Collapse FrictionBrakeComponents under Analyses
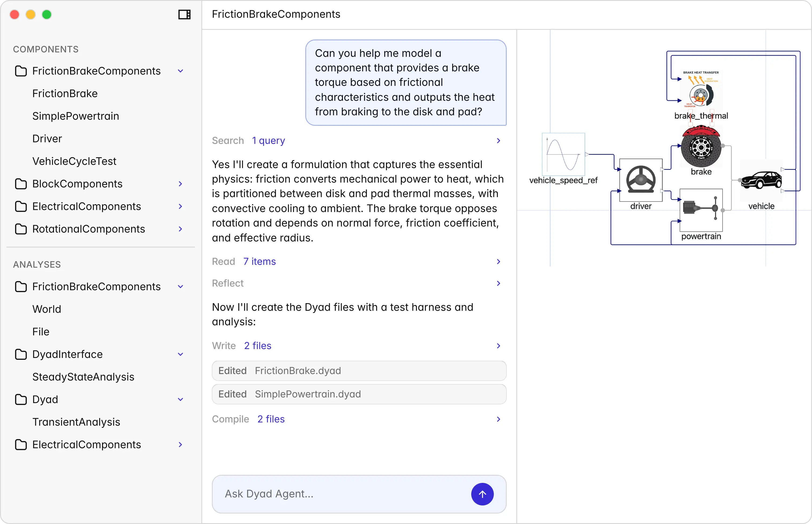 pos(180,286)
